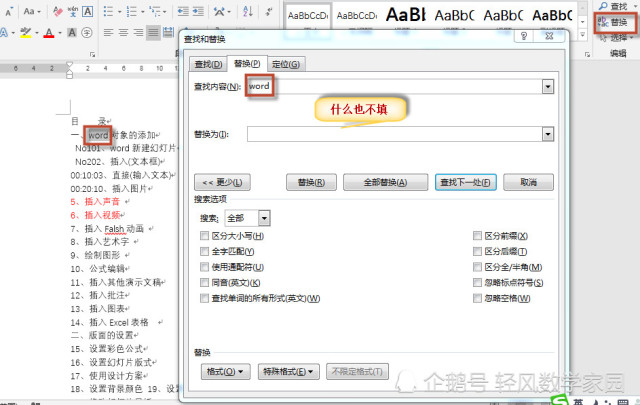Enable 区分全/半角(M) checkbox
The image size is (640, 405).
477,267
